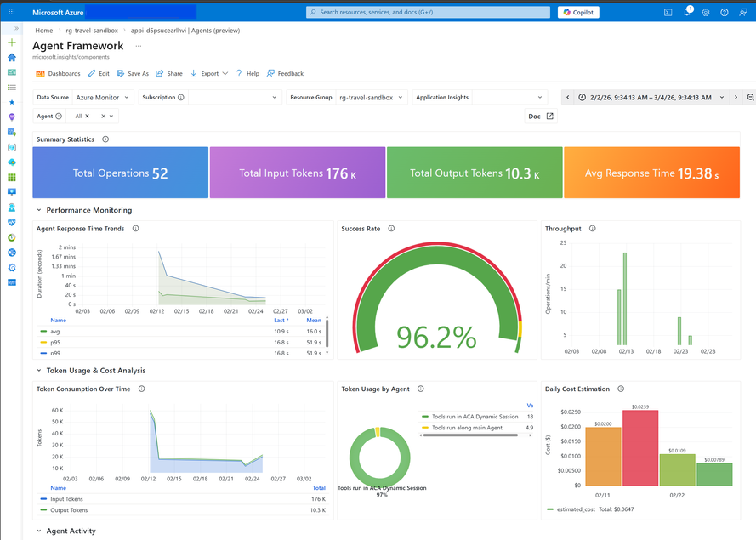The height and width of the screenshot is (540, 756).
Task: Open the Copilot button
Action: pyautogui.click(x=578, y=13)
